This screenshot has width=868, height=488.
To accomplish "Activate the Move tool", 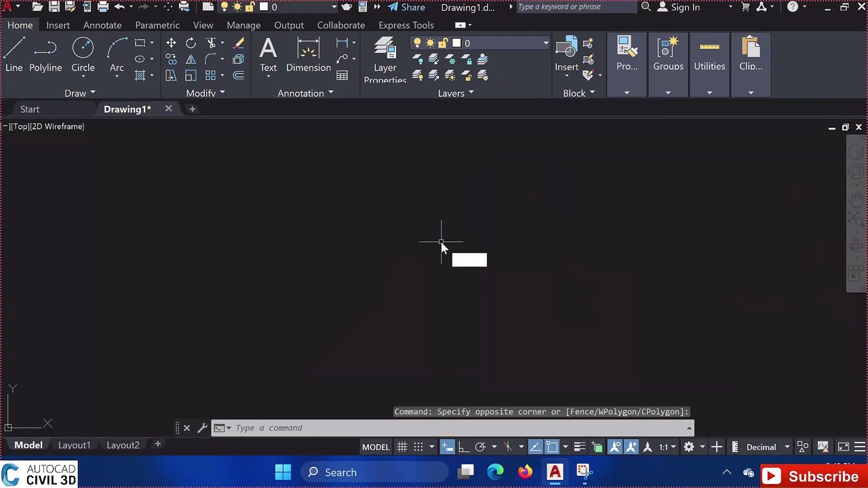I will click(171, 43).
